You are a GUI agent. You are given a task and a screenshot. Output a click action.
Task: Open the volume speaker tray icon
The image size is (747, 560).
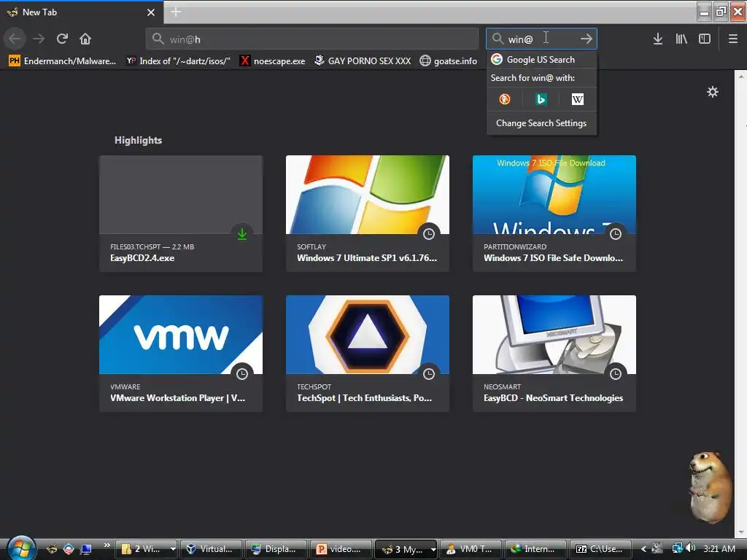click(x=691, y=548)
